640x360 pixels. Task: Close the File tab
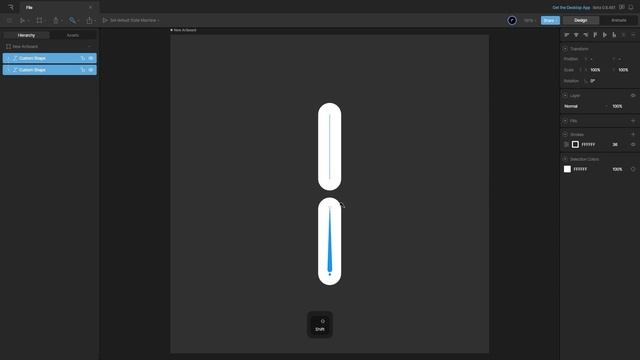(90, 7)
